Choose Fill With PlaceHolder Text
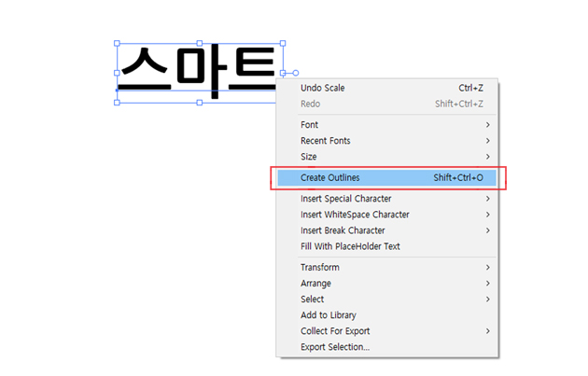 coord(386,246)
